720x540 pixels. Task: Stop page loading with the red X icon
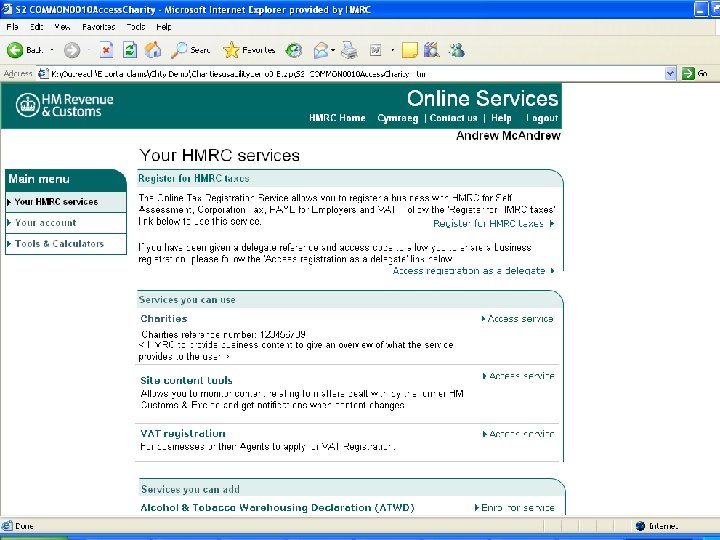[107, 50]
